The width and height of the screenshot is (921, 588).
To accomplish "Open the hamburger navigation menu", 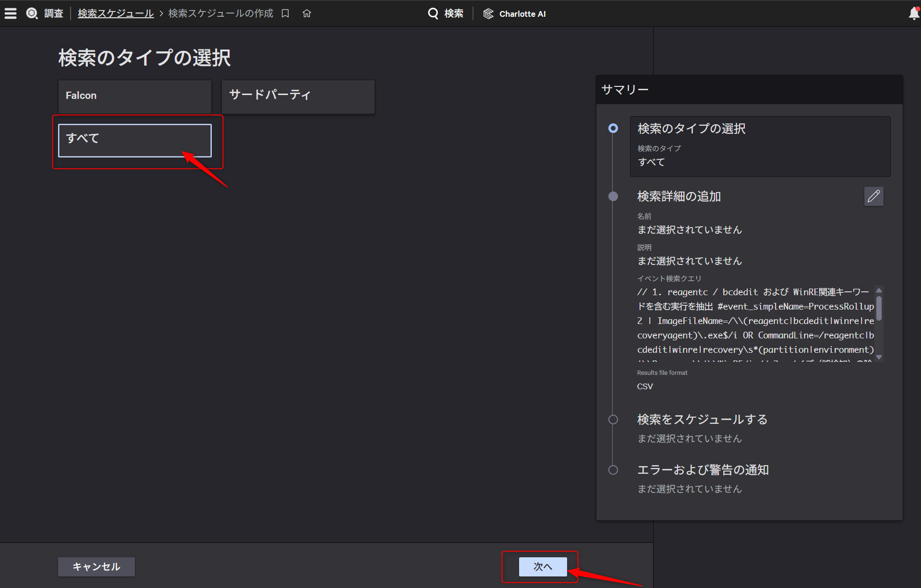I will [x=11, y=13].
